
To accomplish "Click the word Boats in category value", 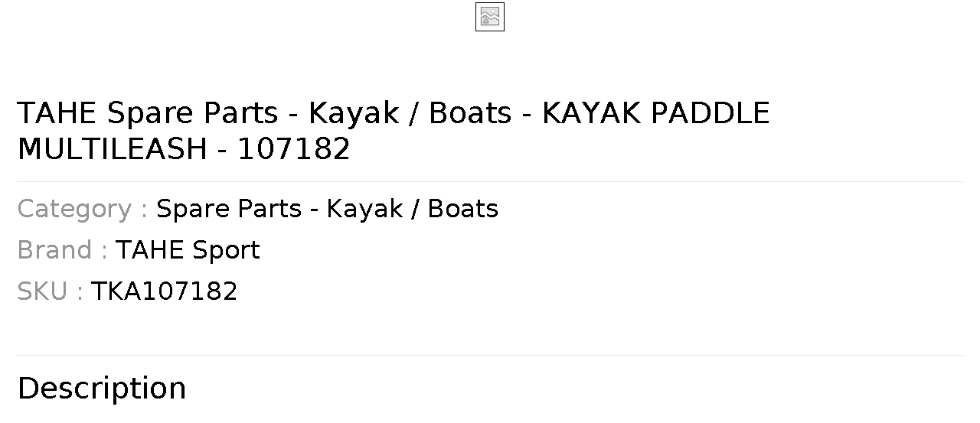I will coord(463,209).
